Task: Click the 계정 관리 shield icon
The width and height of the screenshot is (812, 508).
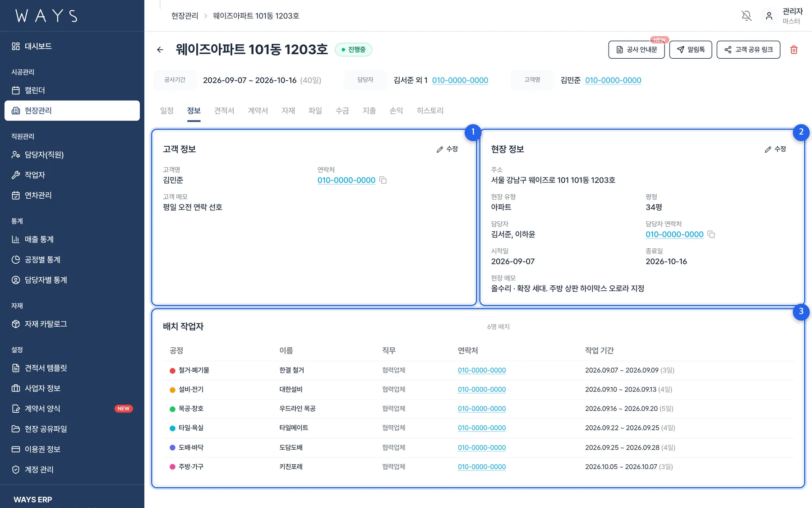Action: pos(16,470)
